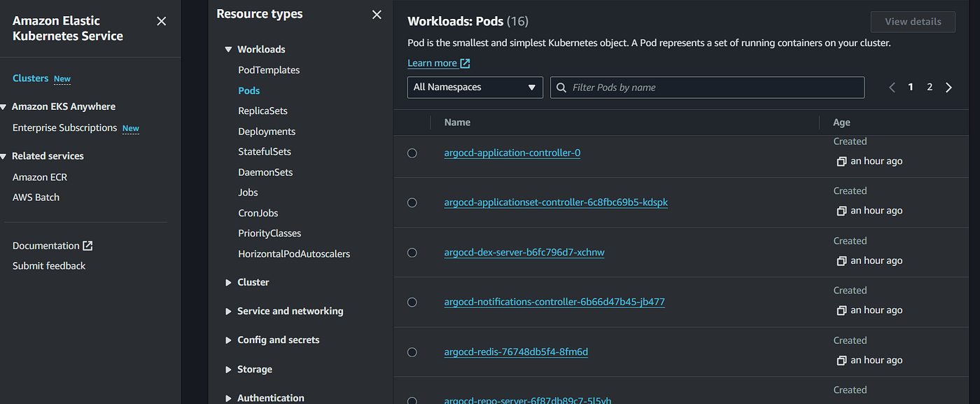Select the argocd-application-controller-0 radio button

coord(412,153)
